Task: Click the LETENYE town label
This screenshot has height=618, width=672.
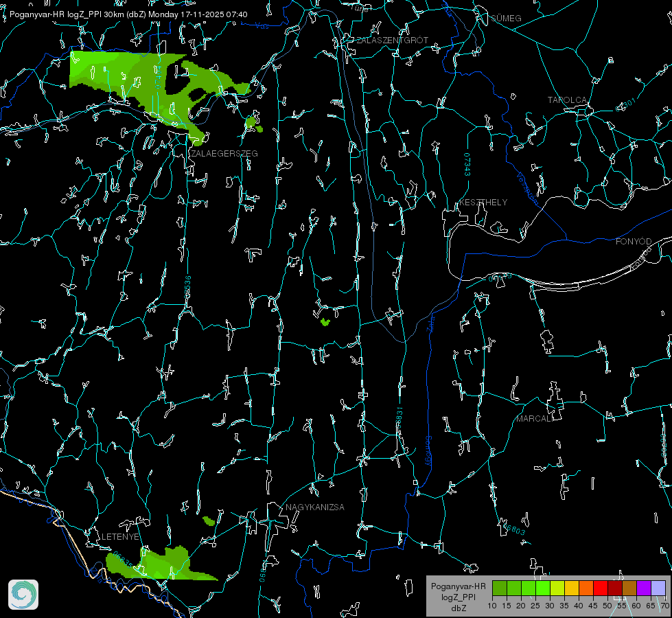Action: point(120,537)
